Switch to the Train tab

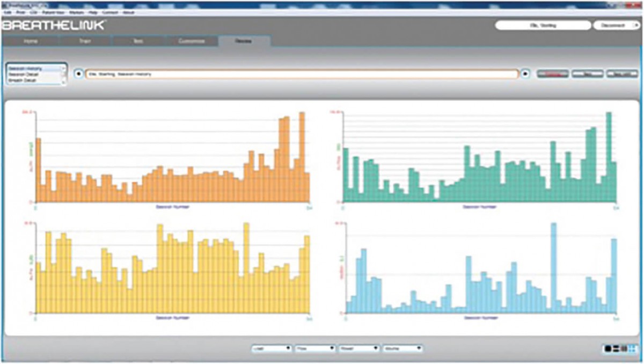84,41
